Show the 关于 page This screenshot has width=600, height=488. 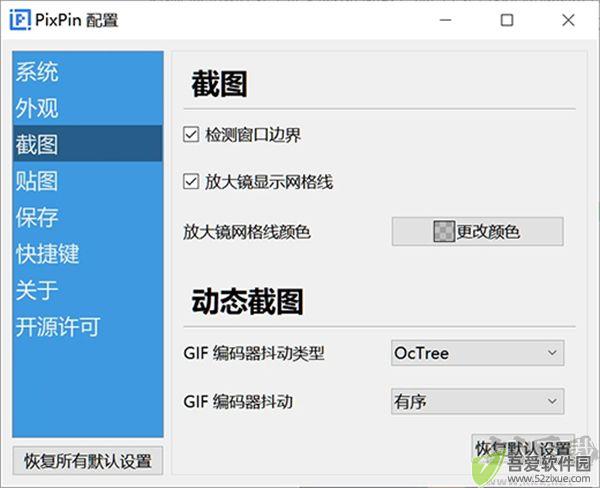[88, 289]
